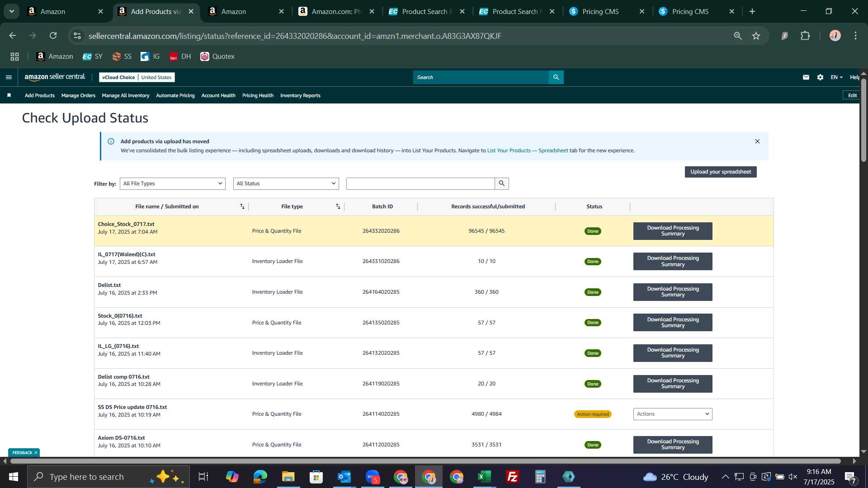The height and width of the screenshot is (488, 868).
Task: Open File Explorer from the taskbar
Action: [x=288, y=477]
